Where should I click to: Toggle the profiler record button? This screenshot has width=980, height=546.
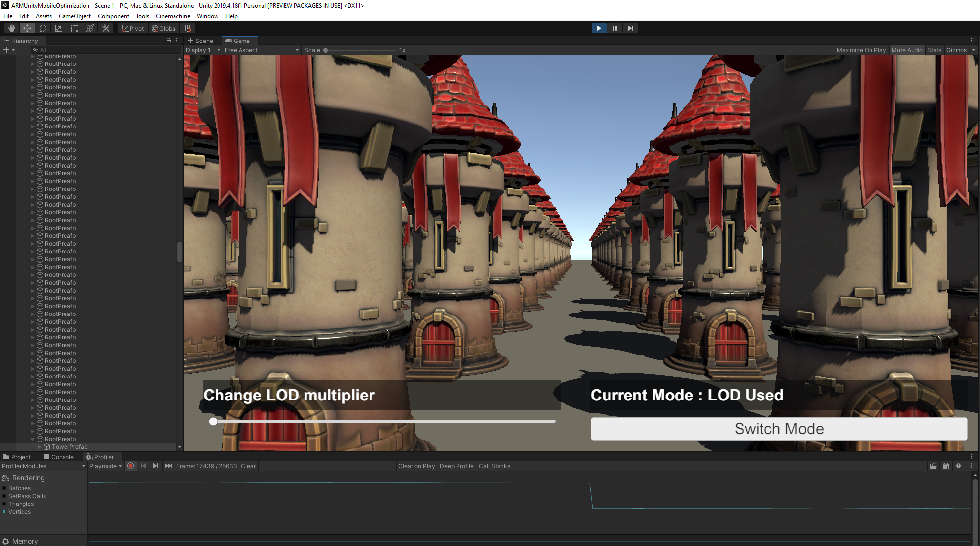pos(131,466)
